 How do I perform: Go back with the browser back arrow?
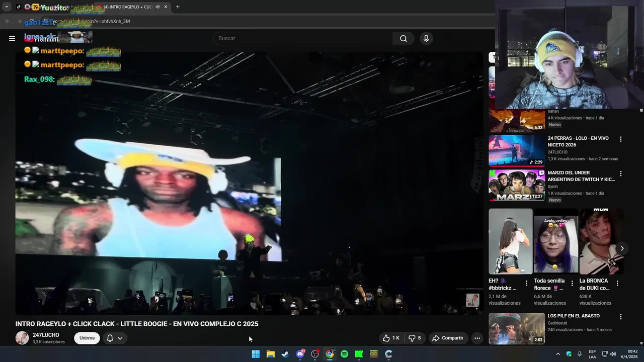coord(7,21)
